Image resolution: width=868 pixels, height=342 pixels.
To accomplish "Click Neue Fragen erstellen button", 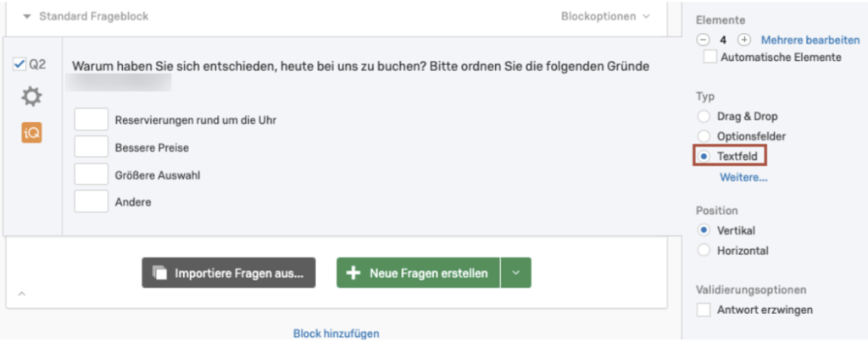I will click(418, 273).
